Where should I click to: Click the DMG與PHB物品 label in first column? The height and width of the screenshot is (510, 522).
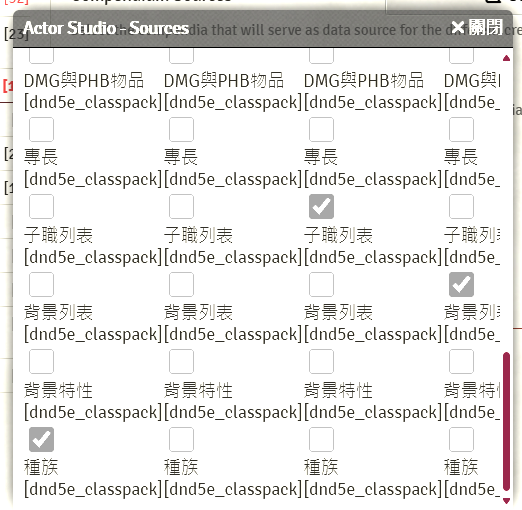tap(84, 81)
